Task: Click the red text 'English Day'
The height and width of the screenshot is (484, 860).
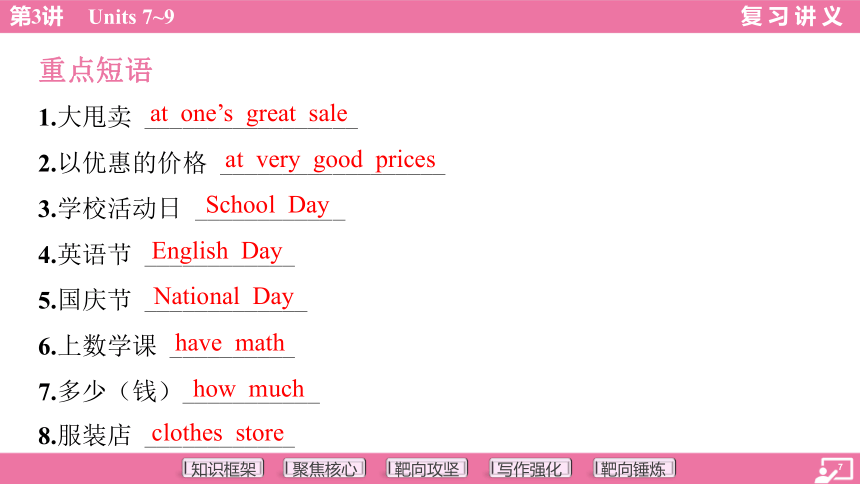Action: (217, 251)
